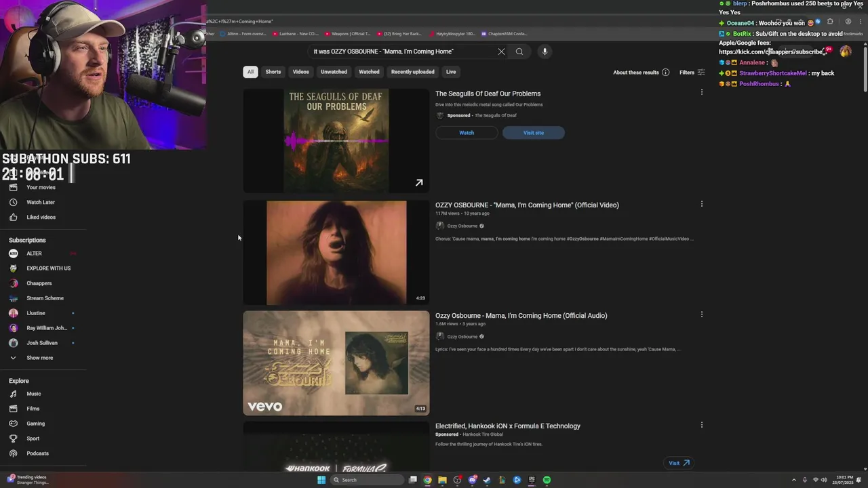Select the Unwatched filter chip
868x488 pixels.
pos(334,72)
